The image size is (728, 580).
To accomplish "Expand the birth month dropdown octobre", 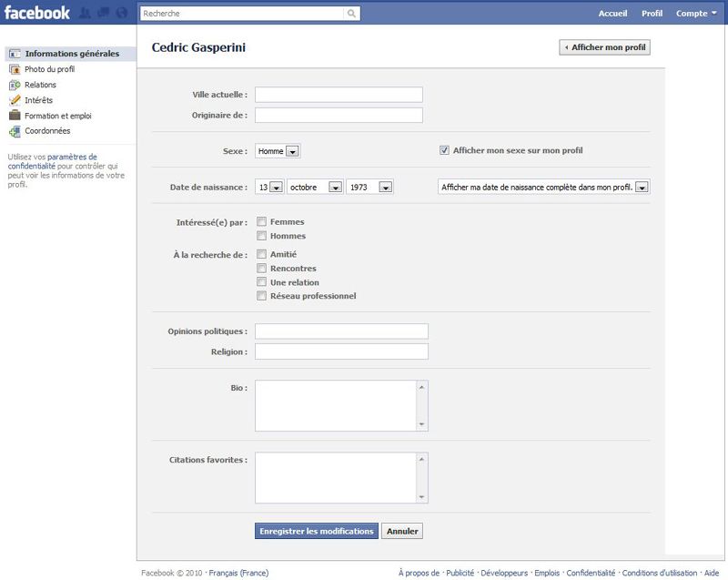I will click(315, 187).
